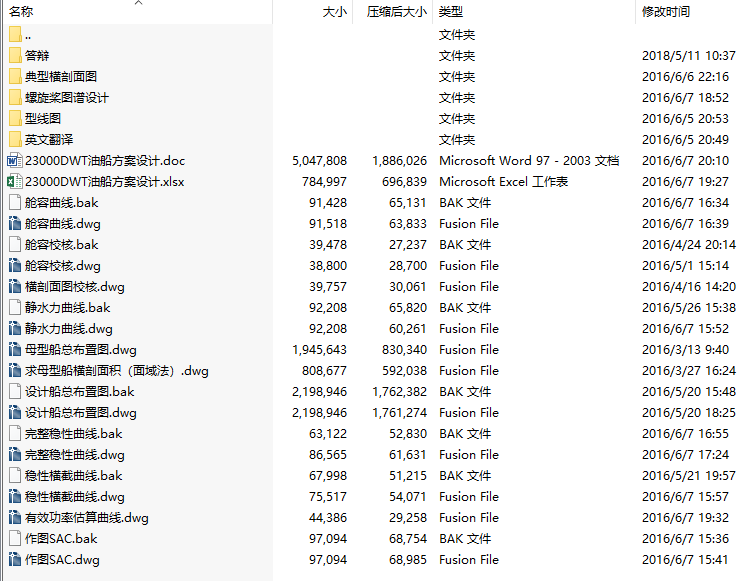Select the file name 母型船总布置图.dwg
This screenshot has height=581, width=749.
(x=81, y=350)
